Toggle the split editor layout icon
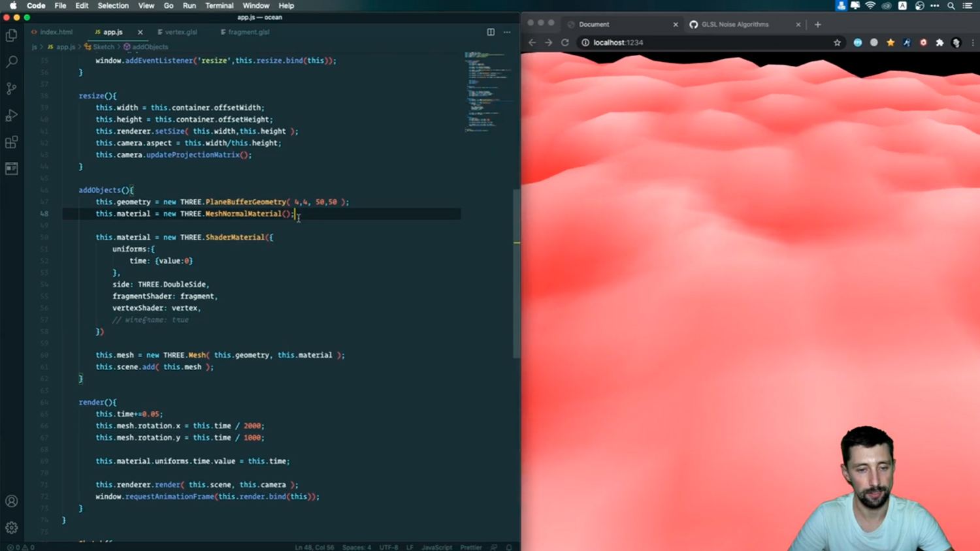The width and height of the screenshot is (980, 551). point(491,31)
